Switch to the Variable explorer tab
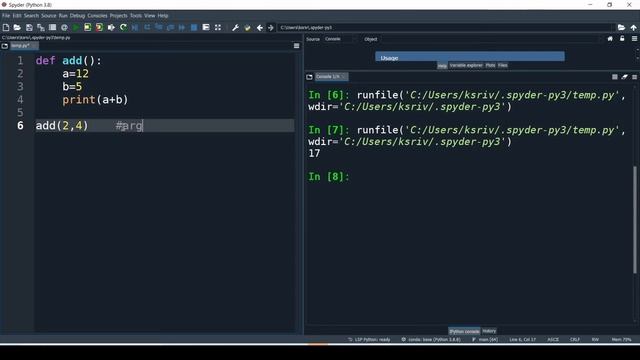The height and width of the screenshot is (360, 640). point(466,65)
